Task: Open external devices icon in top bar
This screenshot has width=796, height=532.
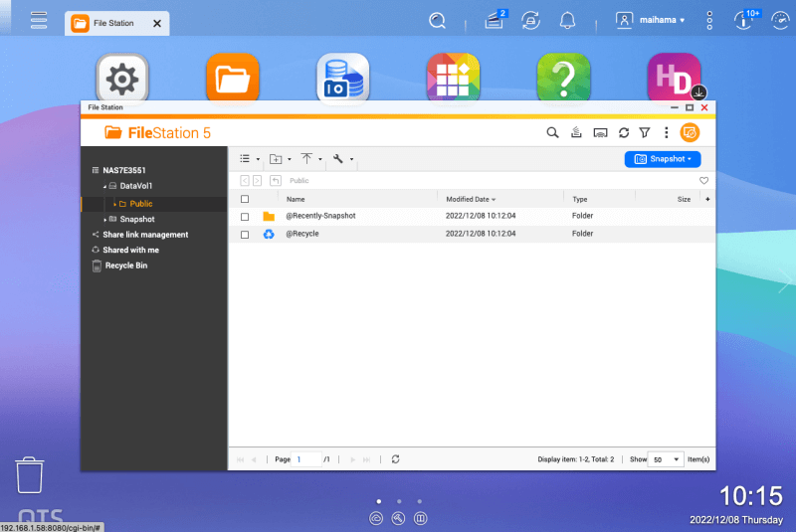Action: coord(530,20)
